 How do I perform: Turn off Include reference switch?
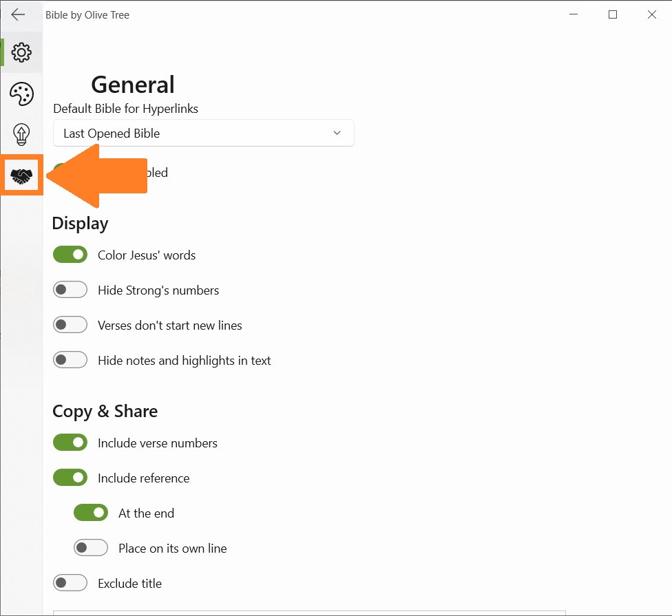click(70, 478)
